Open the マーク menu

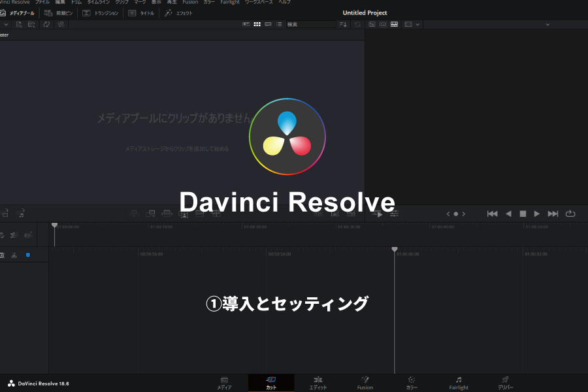click(x=140, y=2)
